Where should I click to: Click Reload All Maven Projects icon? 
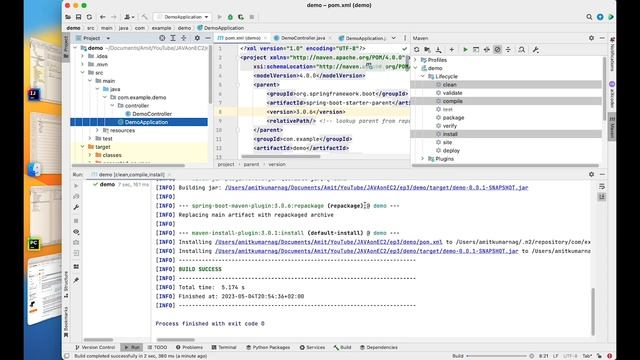(x=416, y=50)
